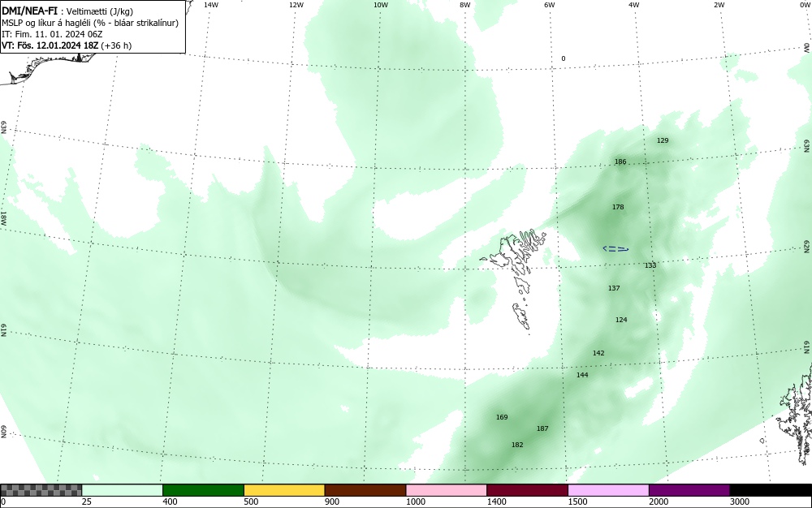Viewport: 812px width, 508px height.
Task: Click the map value 129
Action: coord(663,140)
